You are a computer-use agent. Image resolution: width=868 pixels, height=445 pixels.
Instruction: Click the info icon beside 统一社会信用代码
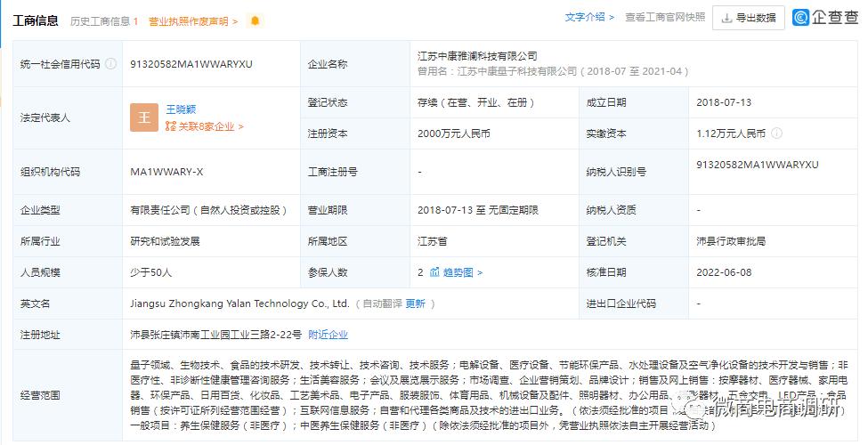(x=110, y=64)
